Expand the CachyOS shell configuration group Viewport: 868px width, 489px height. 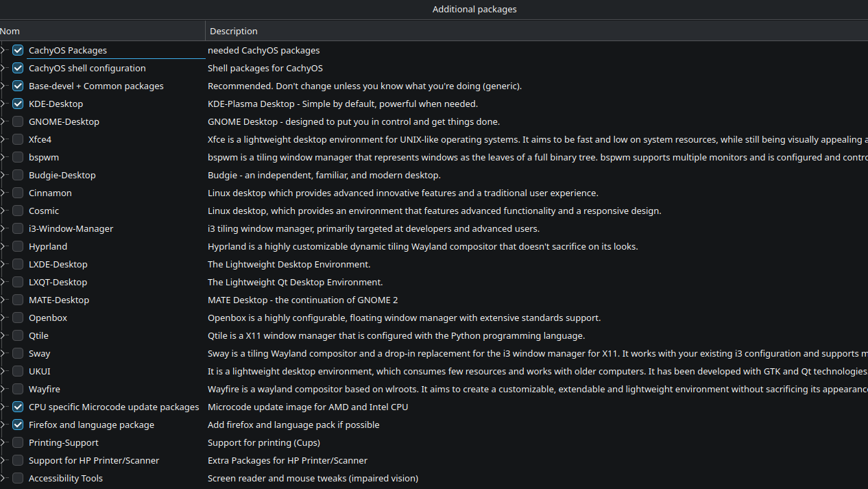point(3,68)
